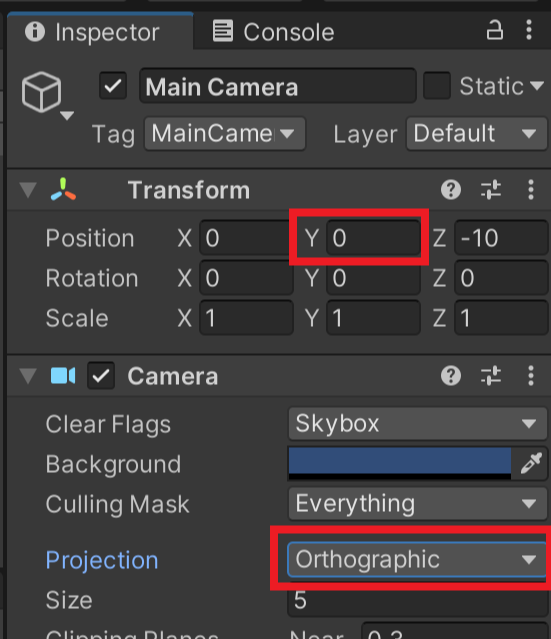
Task: Click the Scale property label
Action: [x=77, y=318]
